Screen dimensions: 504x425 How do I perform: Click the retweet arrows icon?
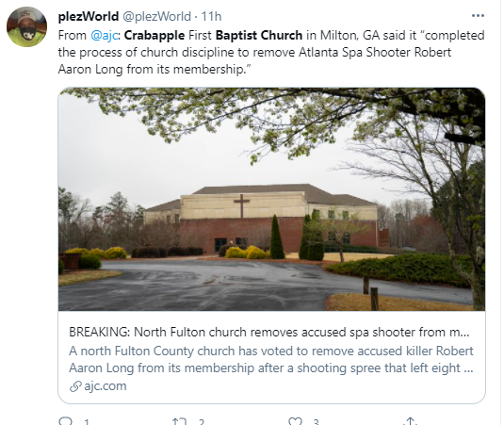(179, 421)
